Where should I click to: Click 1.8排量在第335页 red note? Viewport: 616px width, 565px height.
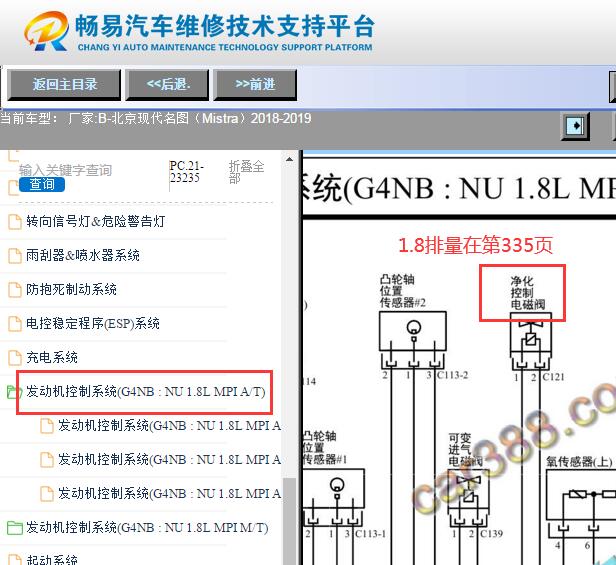(x=475, y=245)
